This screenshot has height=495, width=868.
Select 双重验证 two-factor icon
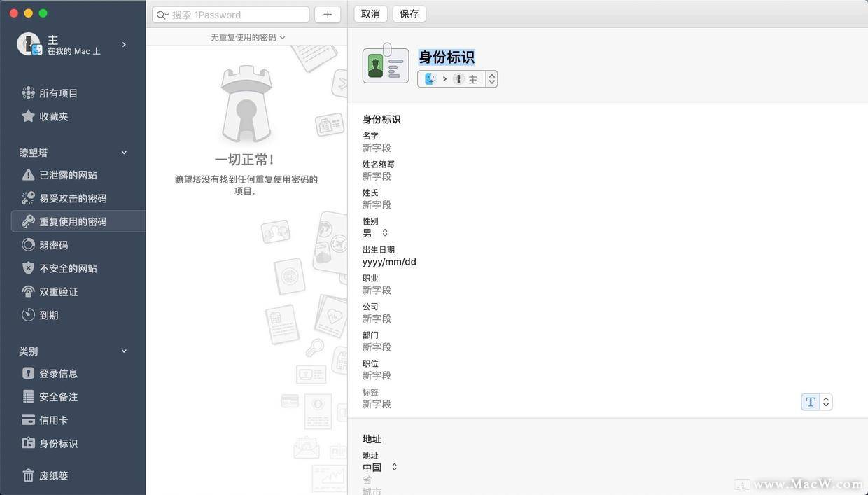[28, 291]
